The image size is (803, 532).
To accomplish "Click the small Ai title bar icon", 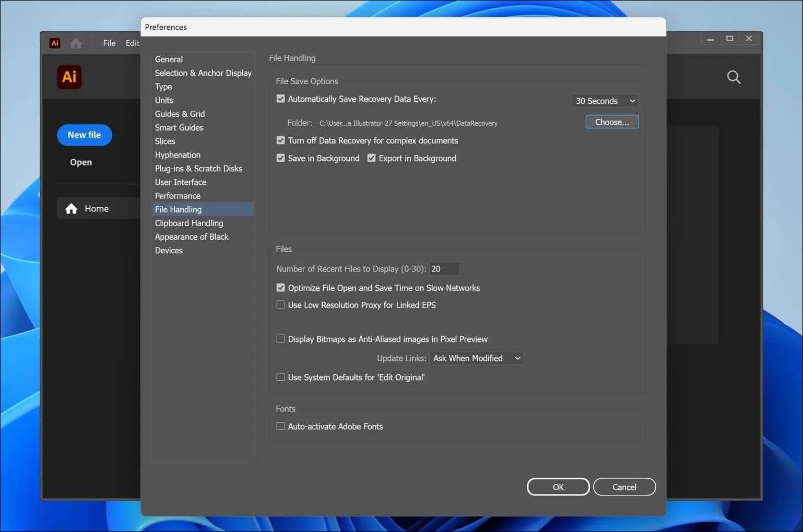I will pos(55,43).
